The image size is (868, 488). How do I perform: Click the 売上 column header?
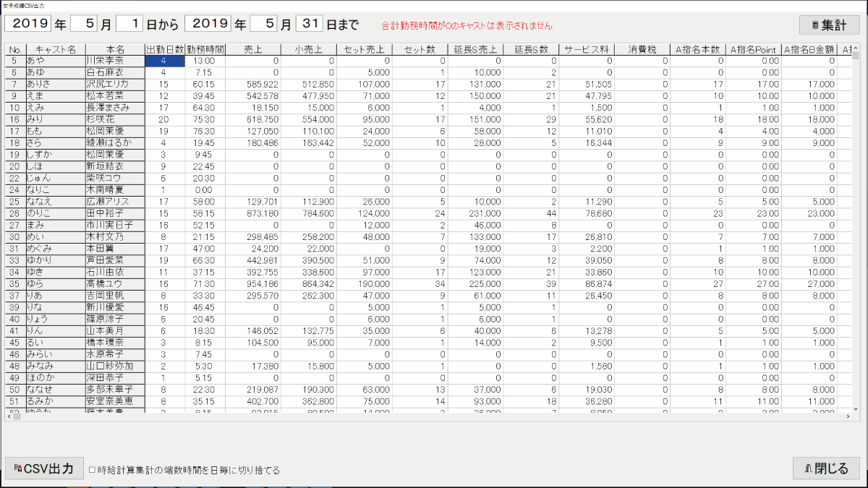[x=253, y=50]
